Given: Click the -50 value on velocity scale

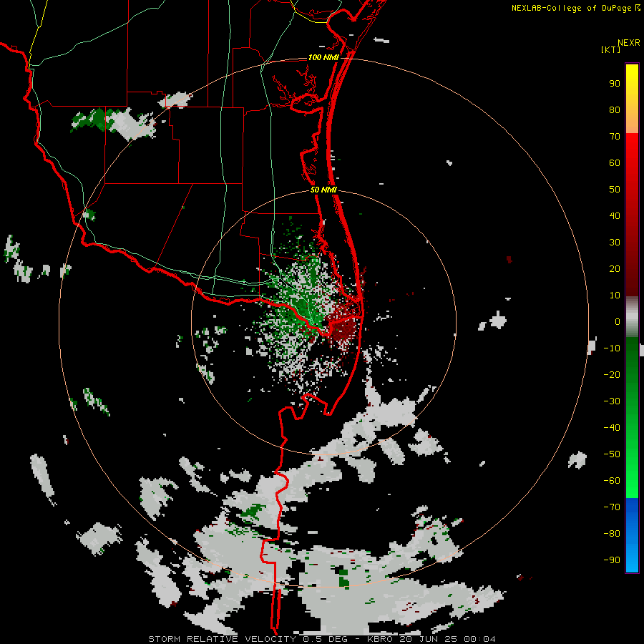Looking at the screenshot, I should click(x=612, y=454).
